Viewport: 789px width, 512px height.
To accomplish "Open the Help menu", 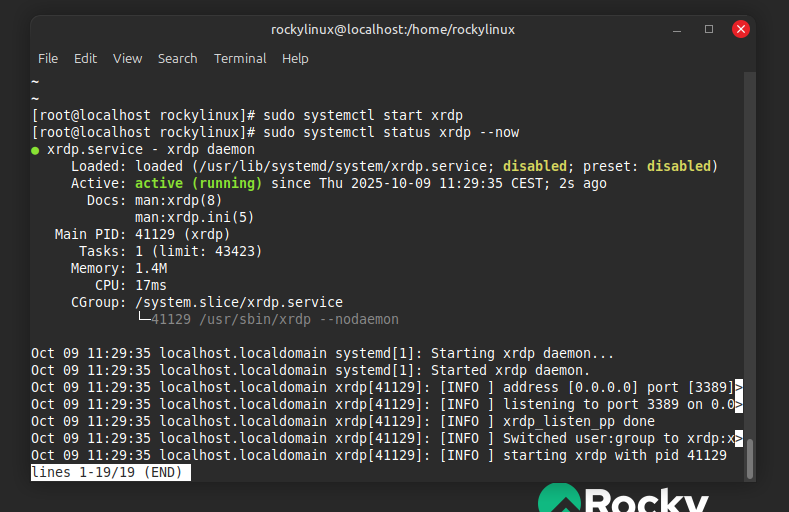I will click(295, 58).
